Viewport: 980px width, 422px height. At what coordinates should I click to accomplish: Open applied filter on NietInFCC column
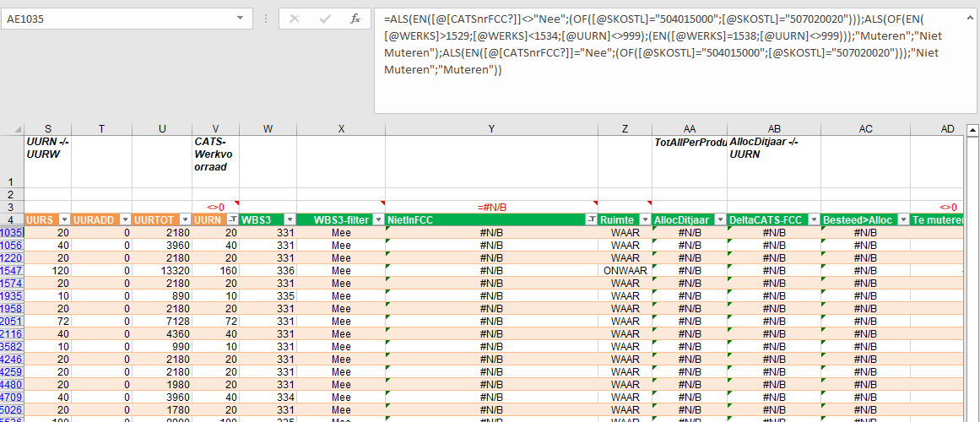(591, 219)
